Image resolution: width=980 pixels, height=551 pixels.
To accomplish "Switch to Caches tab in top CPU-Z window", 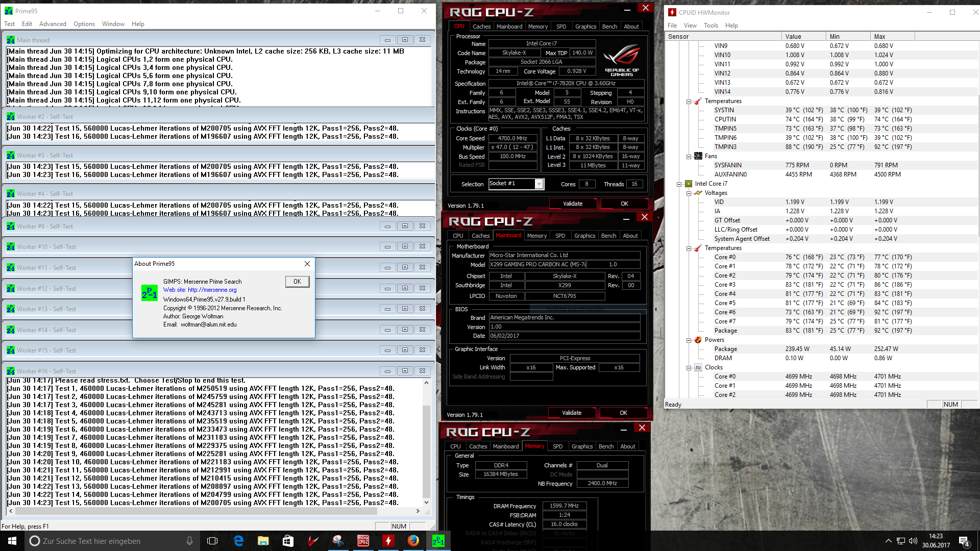I will (481, 27).
